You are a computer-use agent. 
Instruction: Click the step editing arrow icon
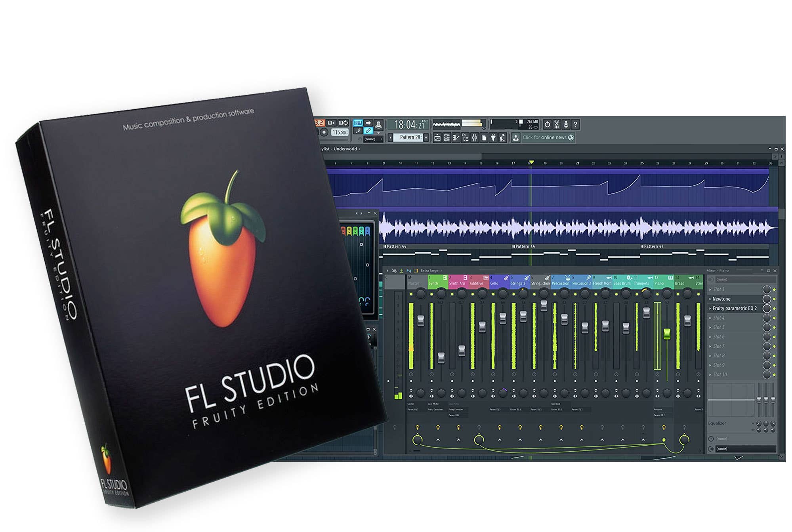point(368,123)
